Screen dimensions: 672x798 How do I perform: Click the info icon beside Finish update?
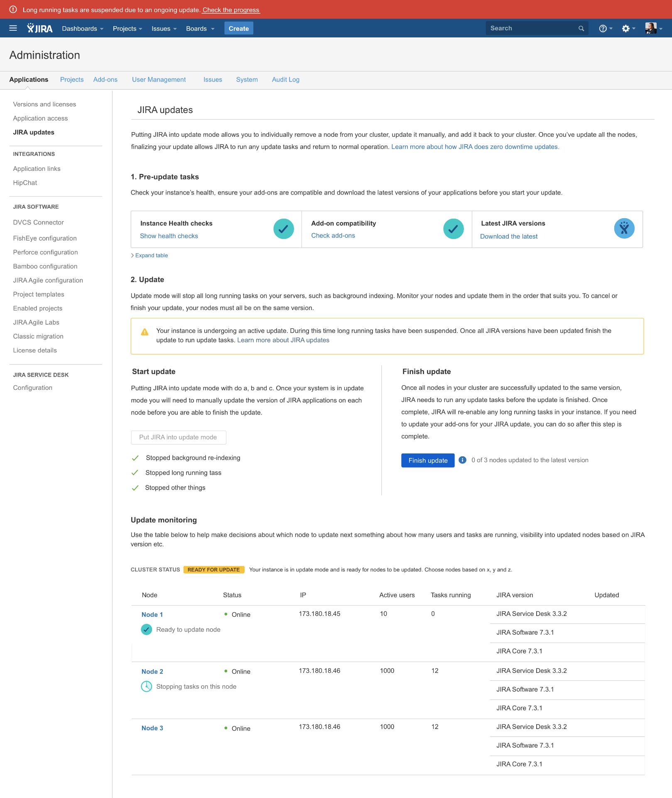[462, 460]
